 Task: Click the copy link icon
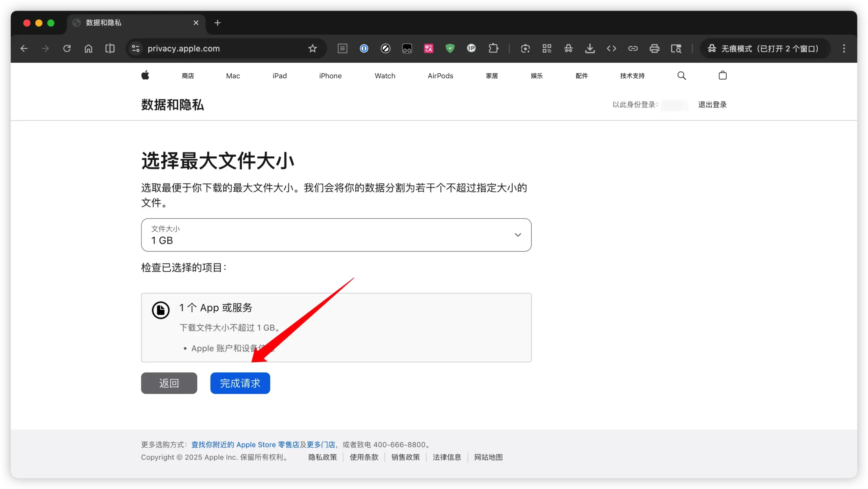tap(633, 48)
